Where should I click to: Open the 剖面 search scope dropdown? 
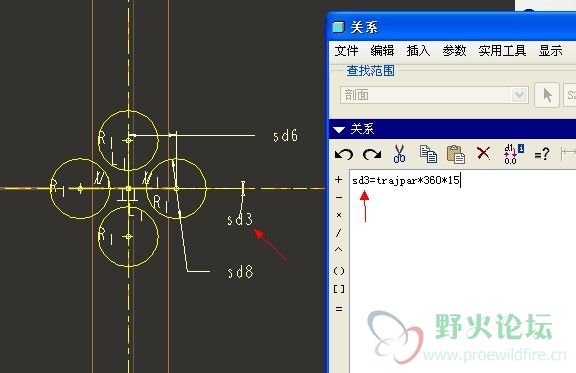519,95
